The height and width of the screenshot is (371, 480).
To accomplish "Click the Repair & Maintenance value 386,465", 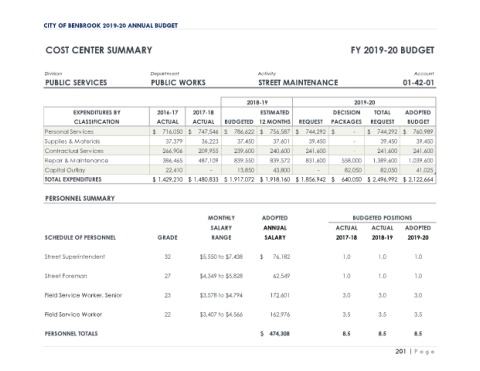I will point(172,161).
